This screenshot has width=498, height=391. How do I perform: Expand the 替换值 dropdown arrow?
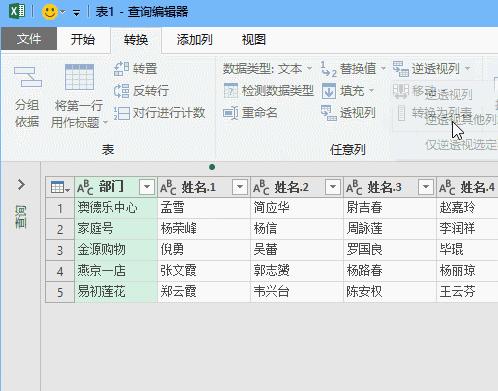(383, 69)
